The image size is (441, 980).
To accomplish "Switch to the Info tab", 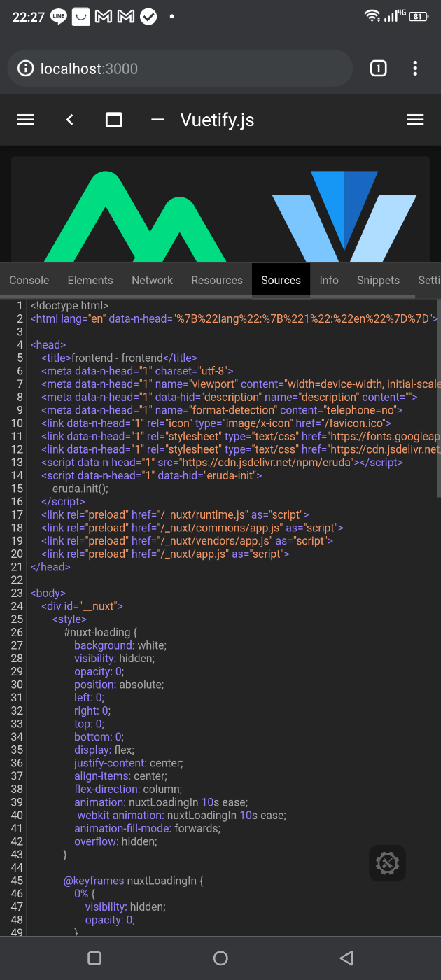I will (x=329, y=280).
